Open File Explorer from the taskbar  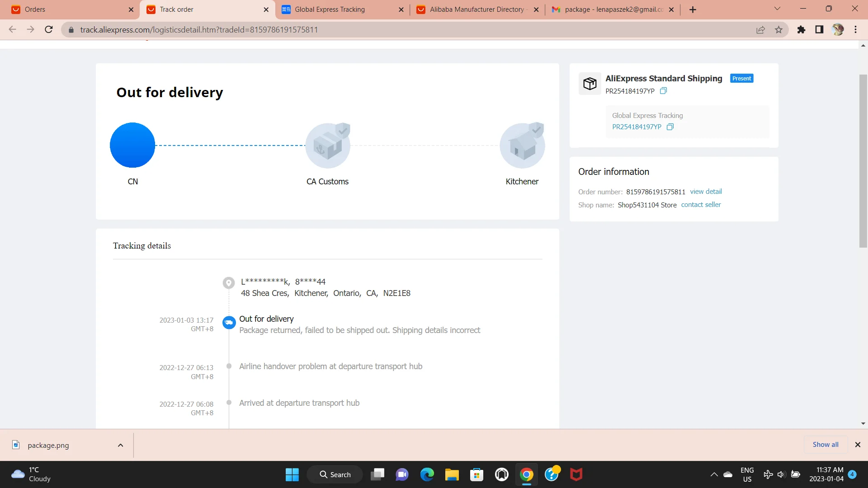452,474
